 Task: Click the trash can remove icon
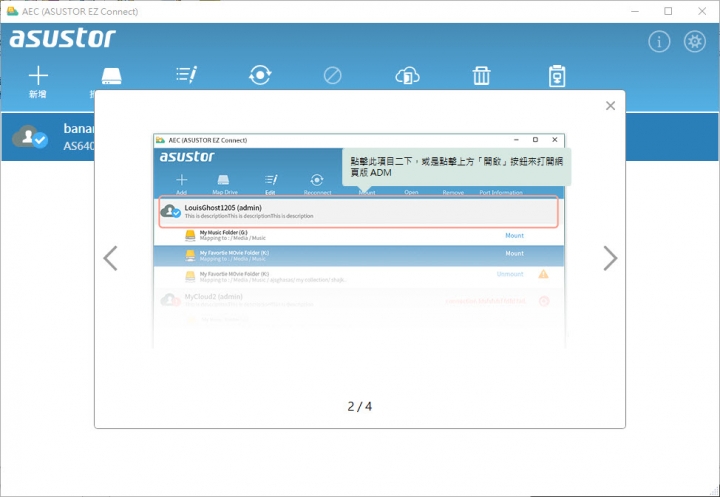pyautogui.click(x=481, y=76)
